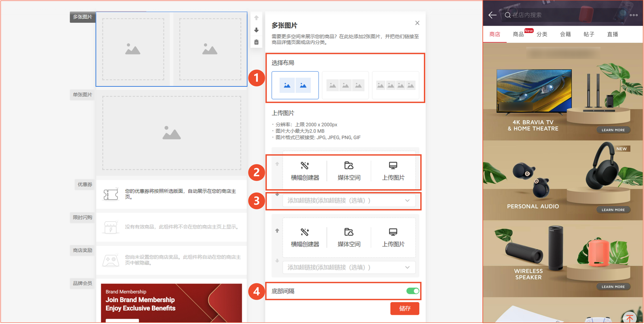Click the 品牌会员 component label
Image resolution: width=644 pixels, height=324 pixels.
point(83,283)
